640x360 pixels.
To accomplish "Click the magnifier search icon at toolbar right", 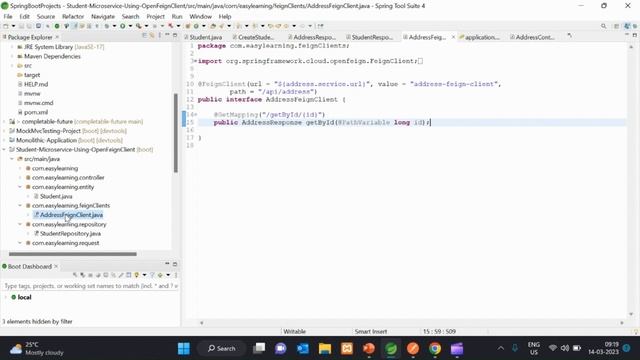I will 603,26.
